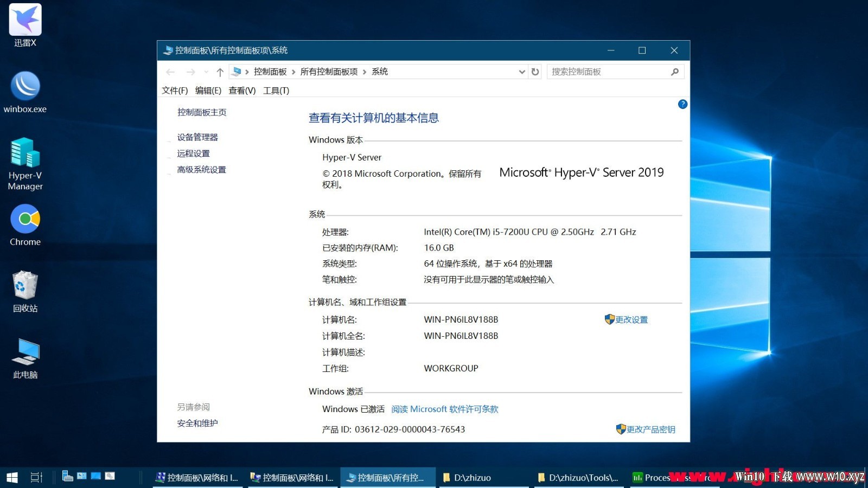Image resolution: width=868 pixels, height=488 pixels.
Task: Expand the chevron after 所有控制面板项 breadcrumb
Action: [x=365, y=72]
